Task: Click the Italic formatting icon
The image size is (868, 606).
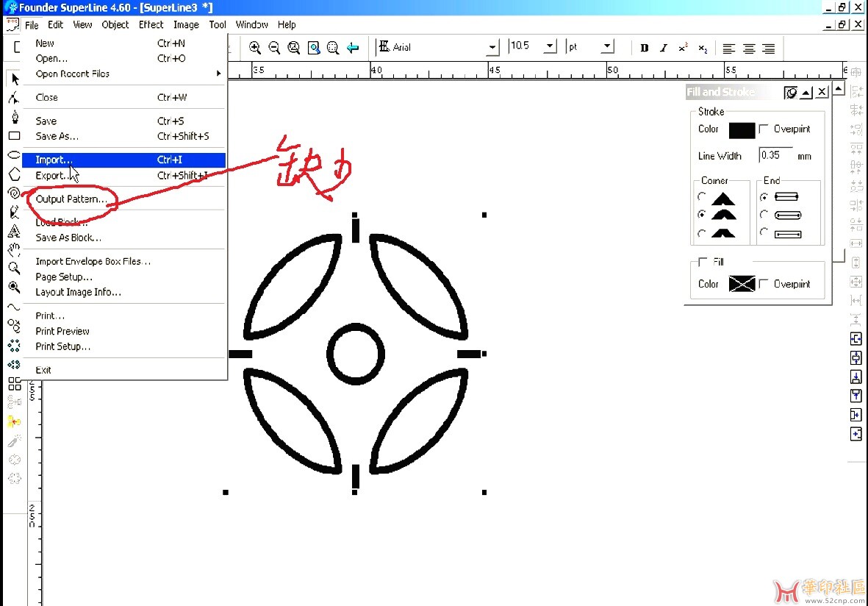Action: (664, 48)
